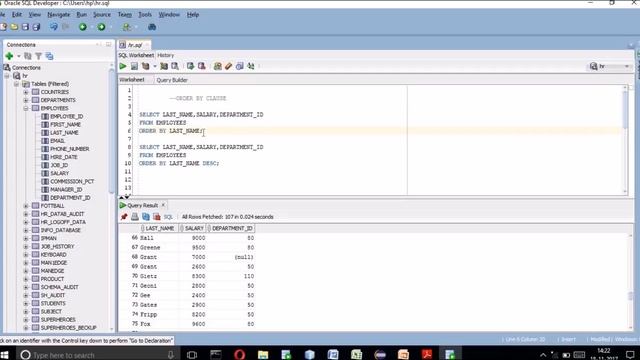Click the Save icon in main toolbar
The height and width of the screenshot is (360, 640).
click(25, 27)
